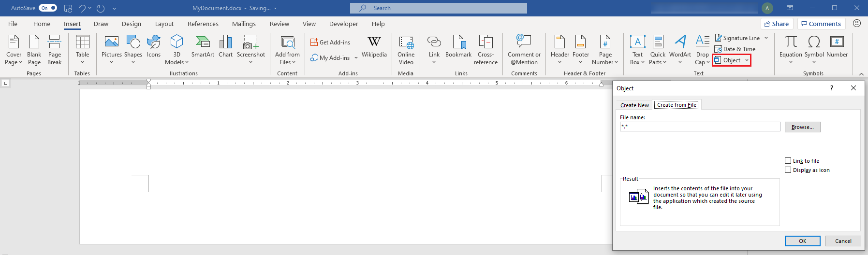Take a Screenshot clipping
This screenshot has height=255, width=868.
pos(251,50)
